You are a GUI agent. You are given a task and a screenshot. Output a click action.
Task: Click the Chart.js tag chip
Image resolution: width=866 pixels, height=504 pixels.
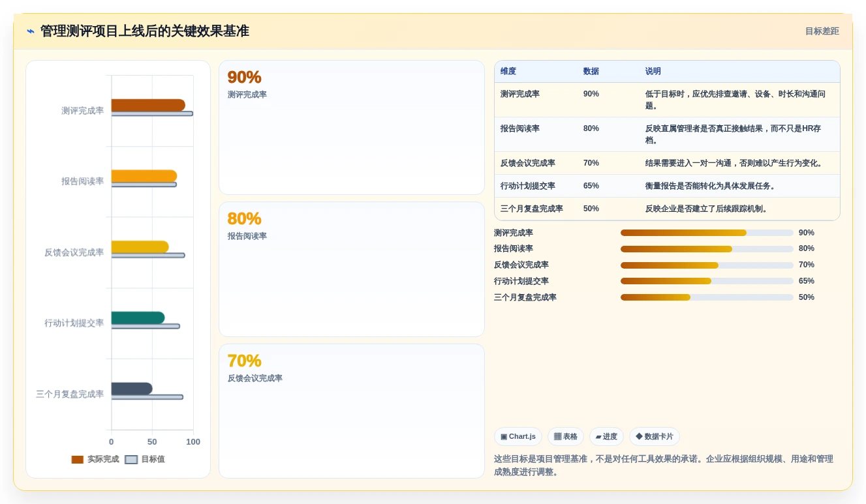tap(518, 437)
